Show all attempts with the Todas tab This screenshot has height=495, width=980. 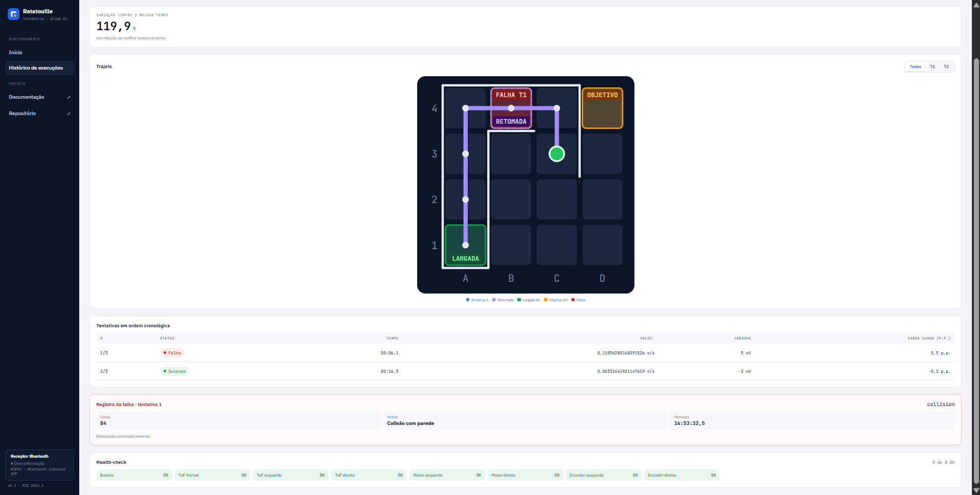click(x=915, y=66)
